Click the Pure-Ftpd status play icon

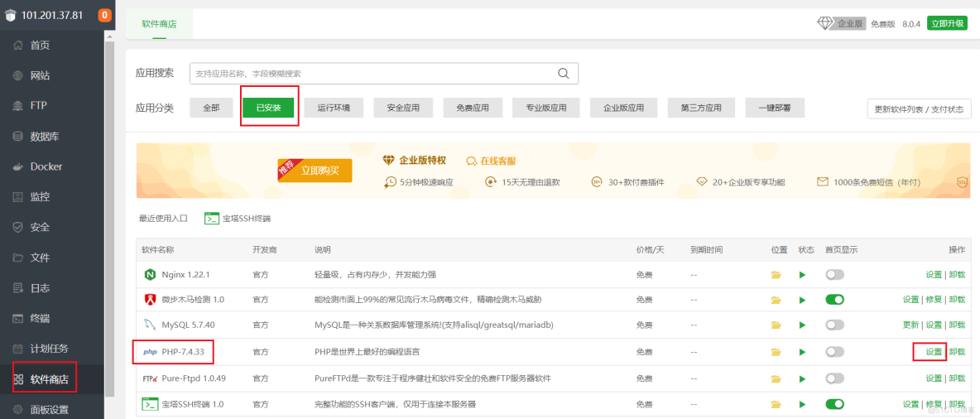802,378
